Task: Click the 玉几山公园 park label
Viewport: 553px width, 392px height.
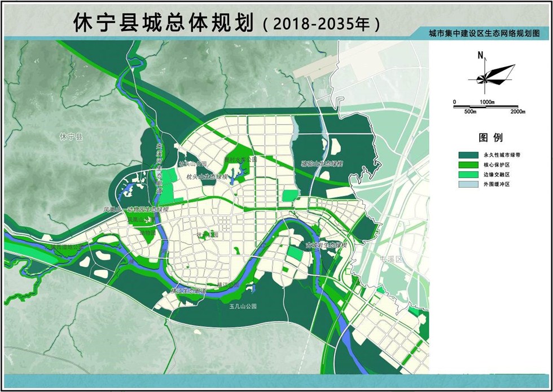Action: point(243,306)
